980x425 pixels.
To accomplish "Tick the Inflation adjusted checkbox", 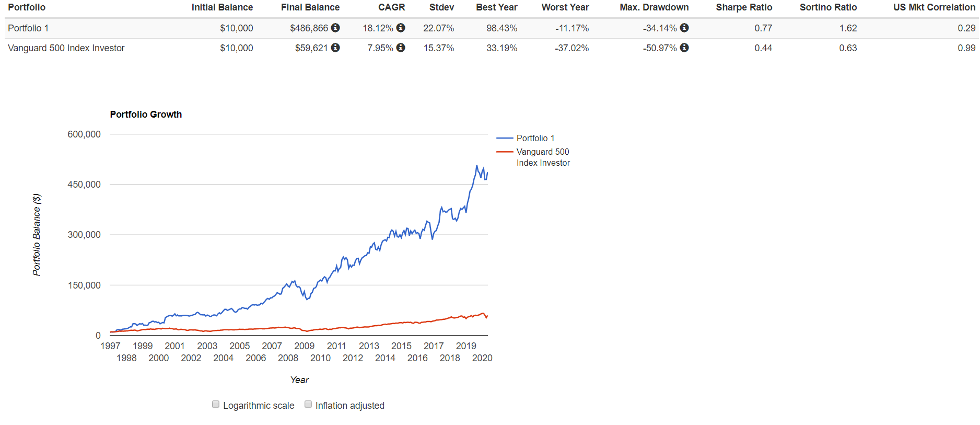I will (x=308, y=404).
